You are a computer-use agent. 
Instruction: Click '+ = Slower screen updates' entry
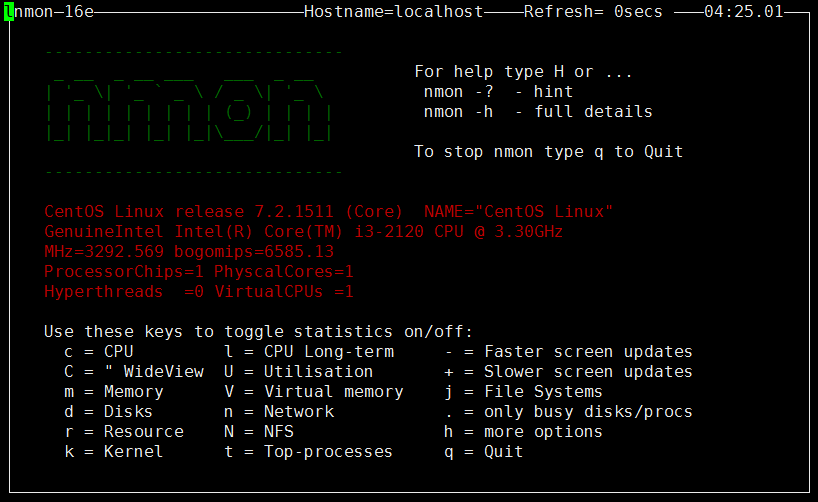tap(569, 372)
